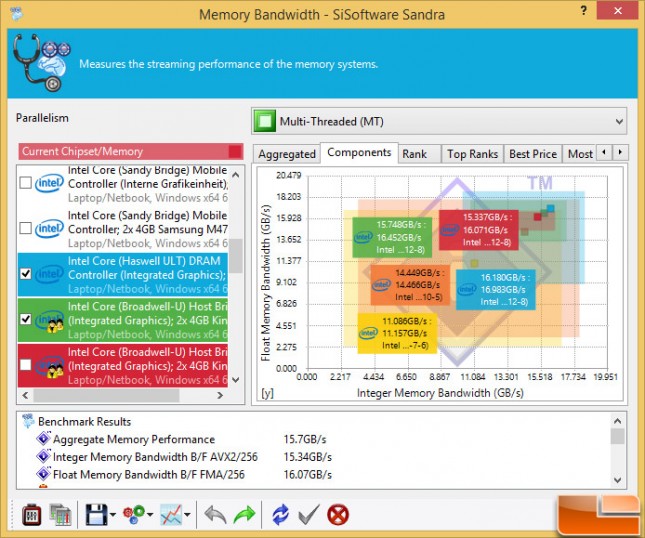Click the Current Chipset/Memory header bar

coord(131,151)
